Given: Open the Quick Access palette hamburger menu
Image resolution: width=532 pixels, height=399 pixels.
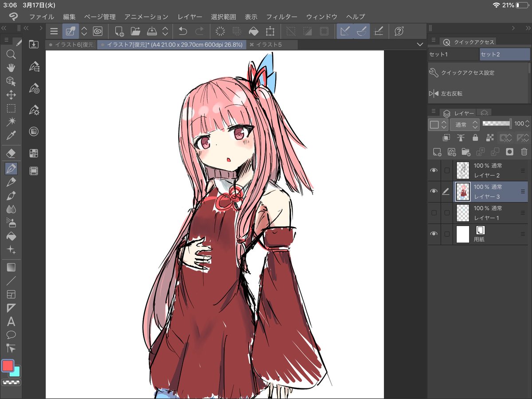Looking at the screenshot, I should coord(434,40).
